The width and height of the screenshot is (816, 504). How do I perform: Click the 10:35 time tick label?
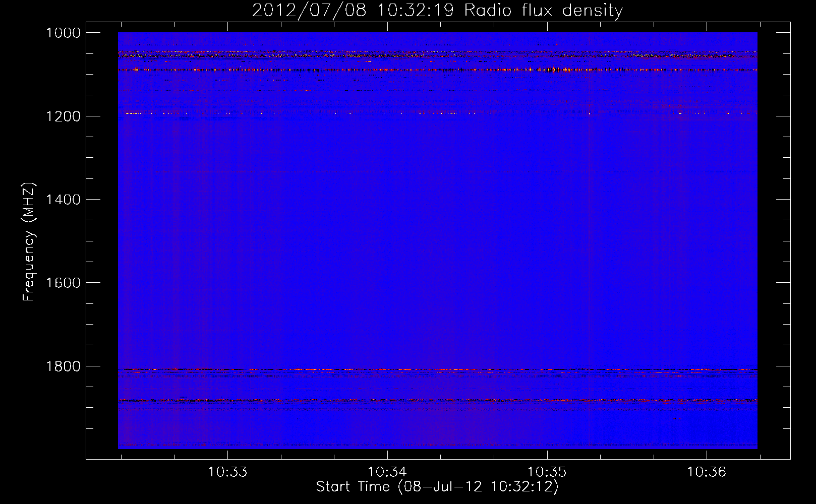[x=547, y=472]
